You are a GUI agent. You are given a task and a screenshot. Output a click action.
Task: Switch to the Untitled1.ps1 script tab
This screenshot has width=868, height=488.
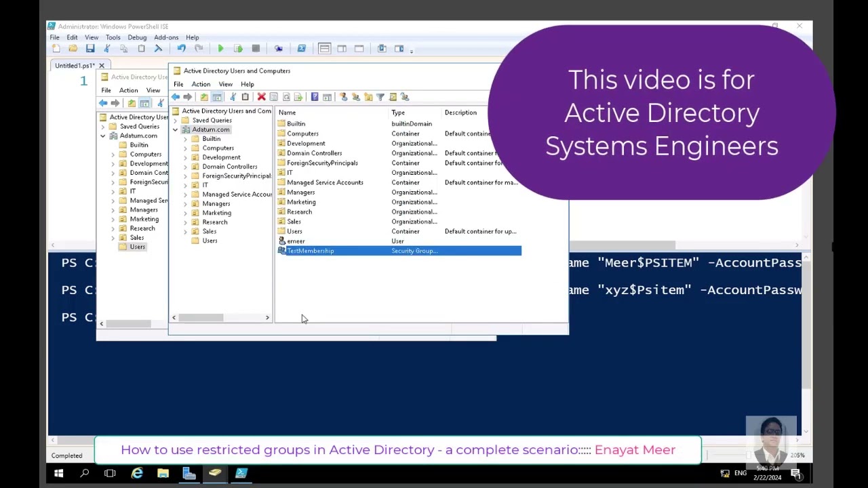(75, 66)
